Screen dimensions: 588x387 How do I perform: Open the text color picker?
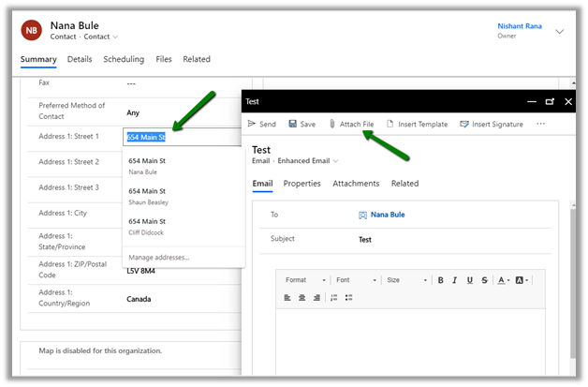(x=504, y=280)
